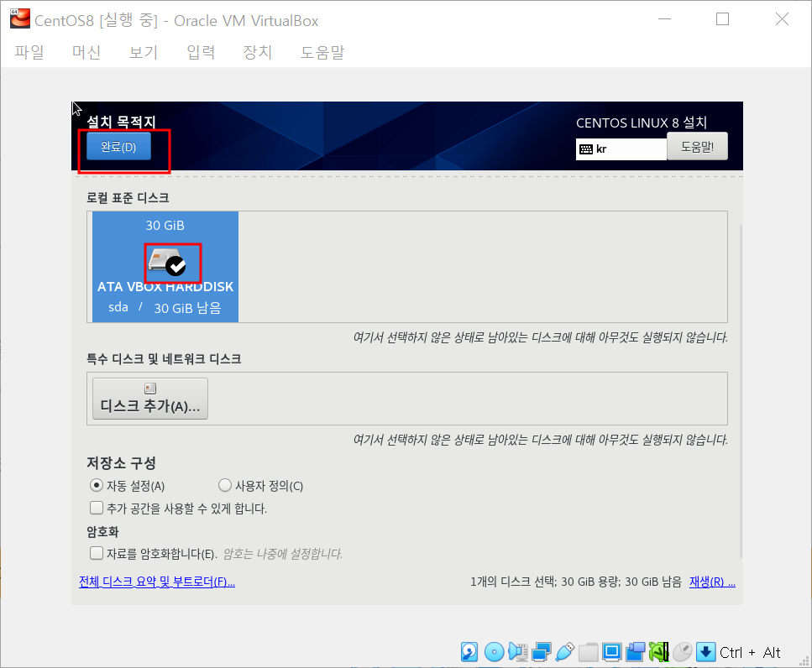This screenshot has width=812, height=668.
Task: Open the 입력 menu
Action: (201, 52)
